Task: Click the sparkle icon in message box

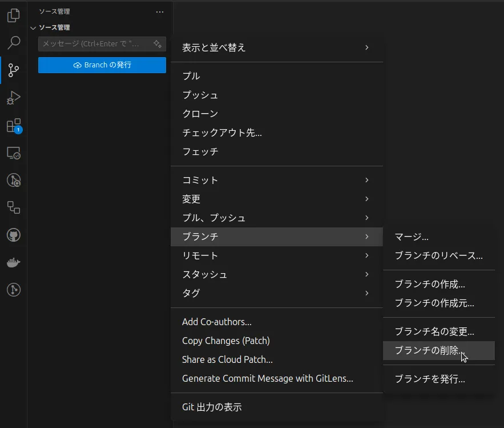Action: pos(158,44)
